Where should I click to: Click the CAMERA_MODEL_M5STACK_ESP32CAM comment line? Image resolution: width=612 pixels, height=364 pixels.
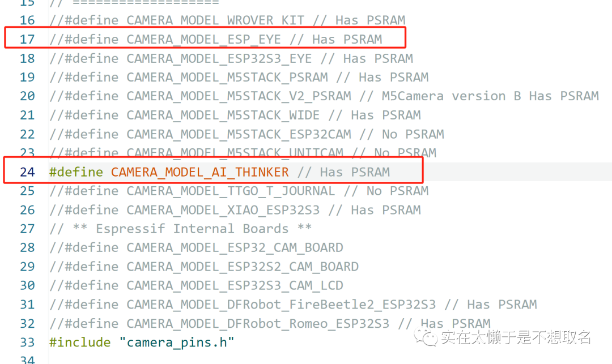point(238,134)
